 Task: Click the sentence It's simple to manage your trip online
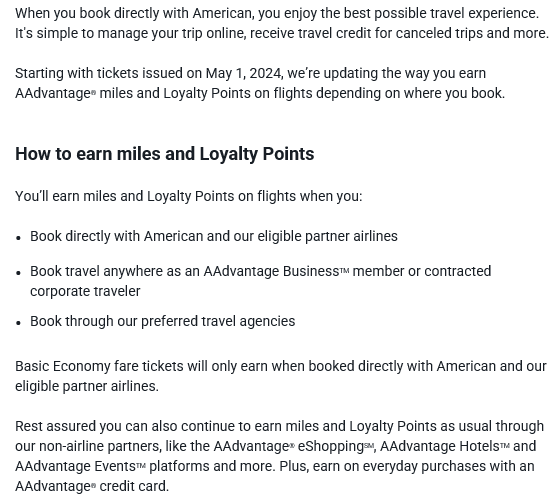tap(282, 34)
